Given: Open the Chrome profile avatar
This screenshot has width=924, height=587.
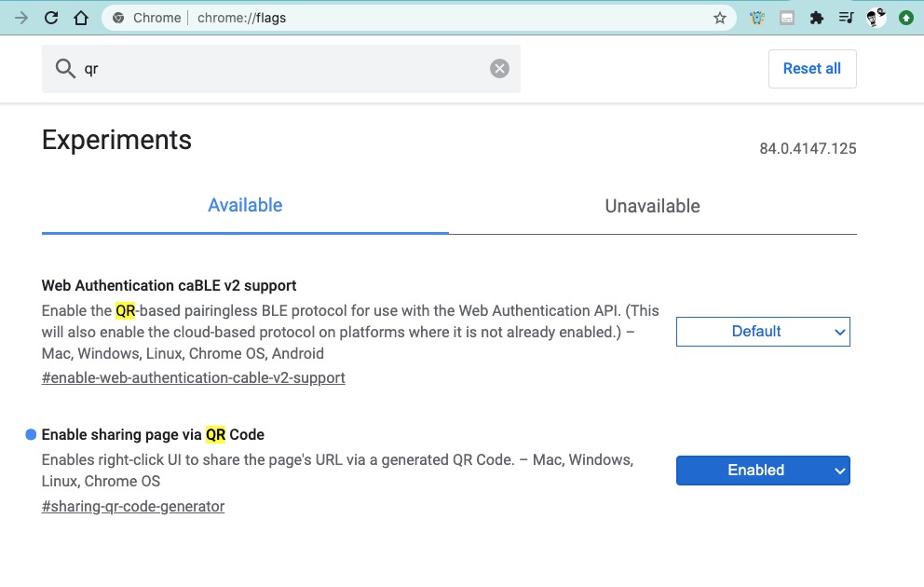Looking at the screenshot, I should click(x=876, y=18).
